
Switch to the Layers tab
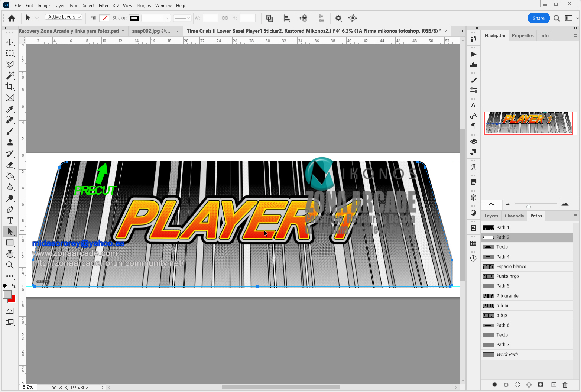491,216
